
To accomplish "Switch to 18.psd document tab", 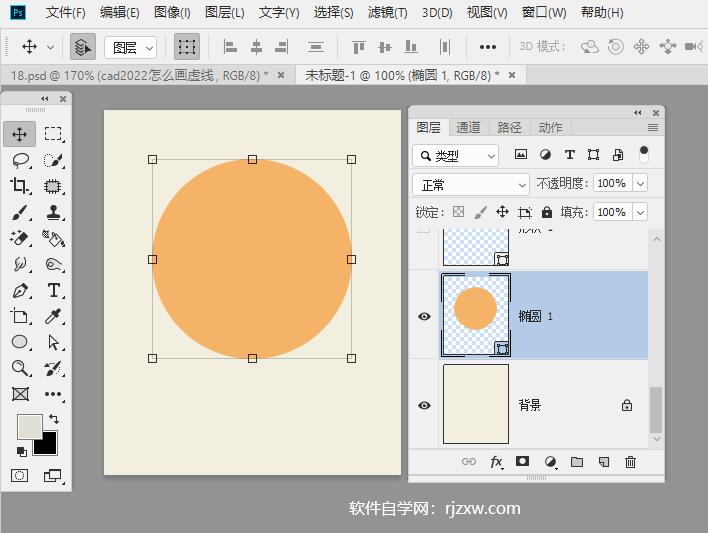I will pos(139,76).
